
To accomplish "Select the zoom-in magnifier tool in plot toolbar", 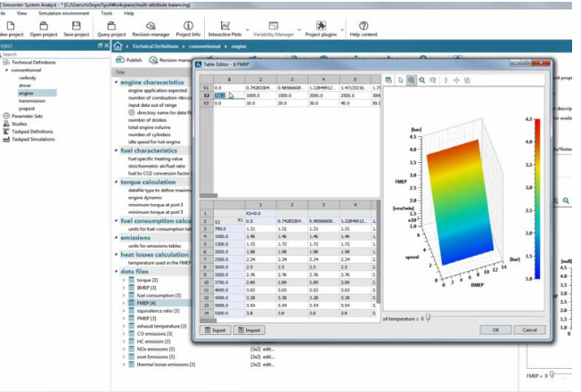I will (411, 80).
